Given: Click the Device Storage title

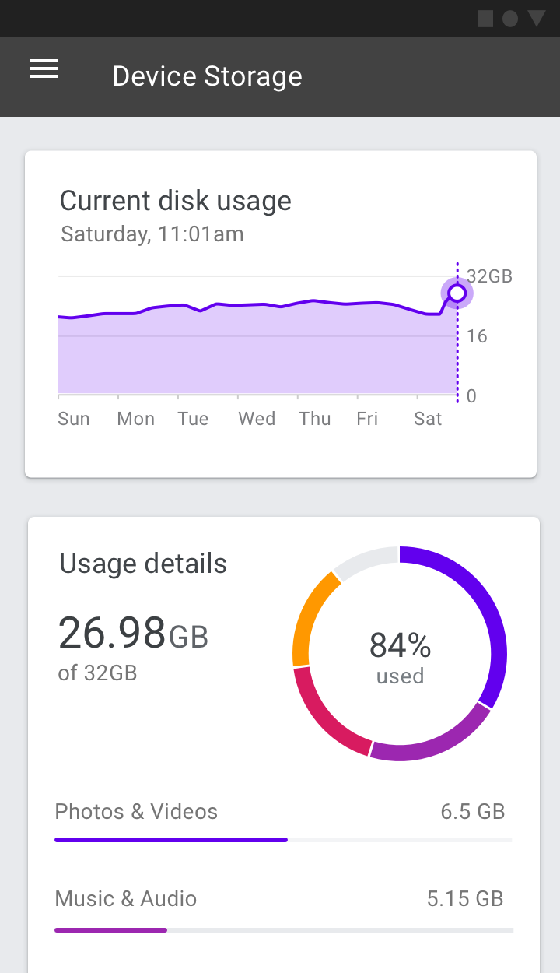Looking at the screenshot, I should pos(207,76).
